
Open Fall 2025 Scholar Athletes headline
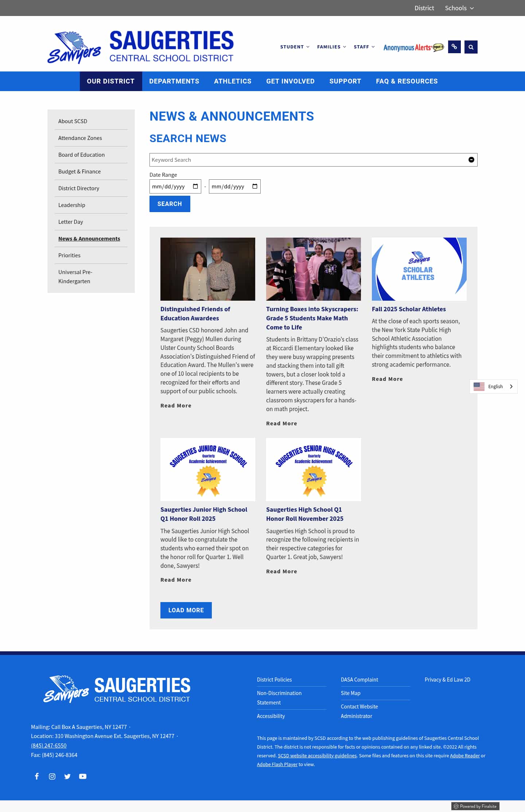409,309
